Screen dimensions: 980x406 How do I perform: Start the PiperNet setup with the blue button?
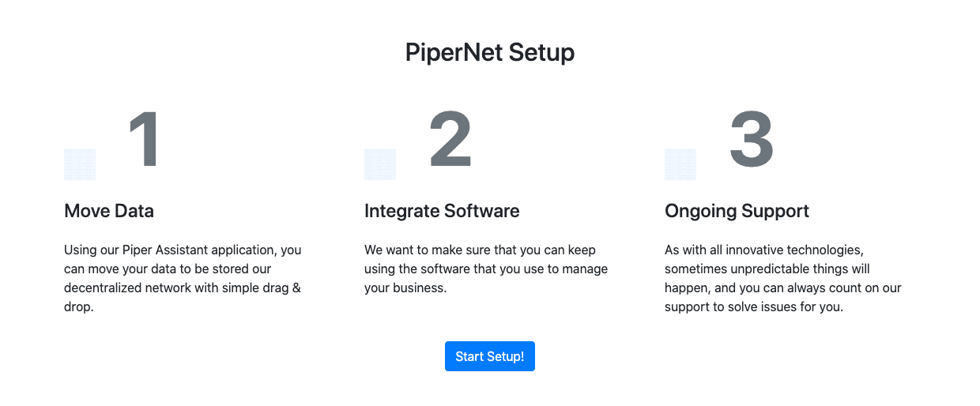pos(490,356)
